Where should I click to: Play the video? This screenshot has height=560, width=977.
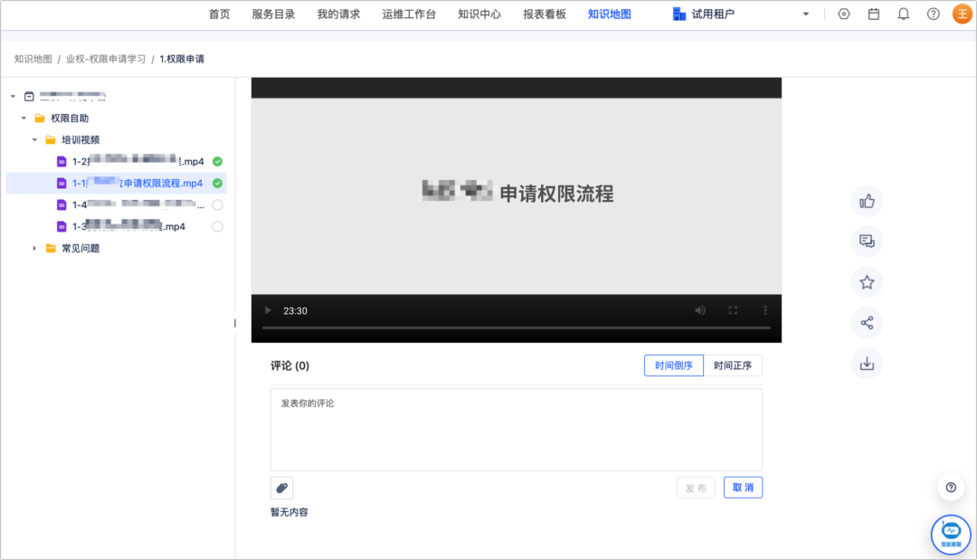tap(268, 310)
